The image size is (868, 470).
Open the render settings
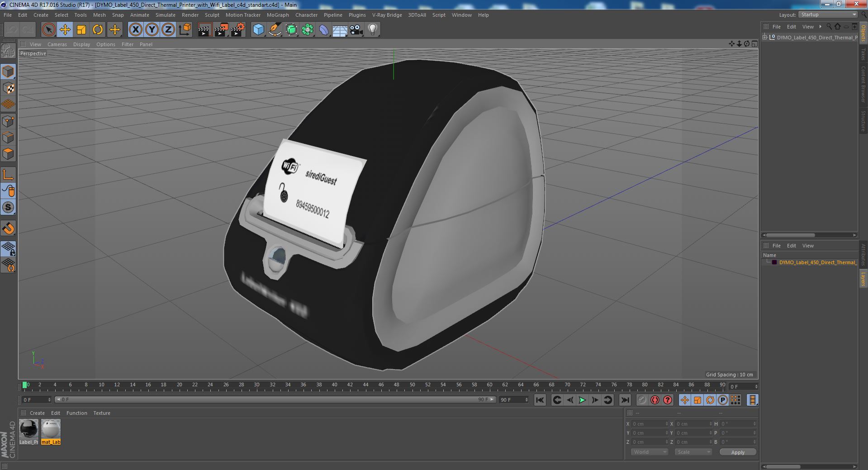pyautogui.click(x=238, y=30)
